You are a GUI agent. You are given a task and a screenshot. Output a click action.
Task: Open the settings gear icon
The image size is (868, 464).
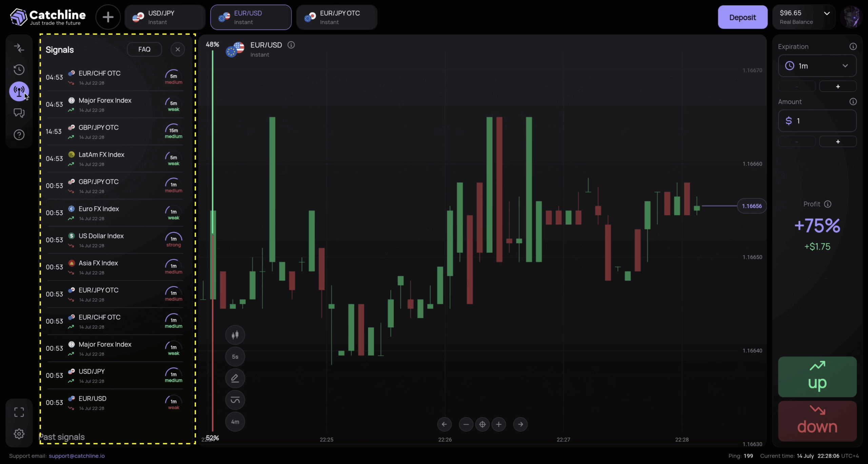coord(19,434)
